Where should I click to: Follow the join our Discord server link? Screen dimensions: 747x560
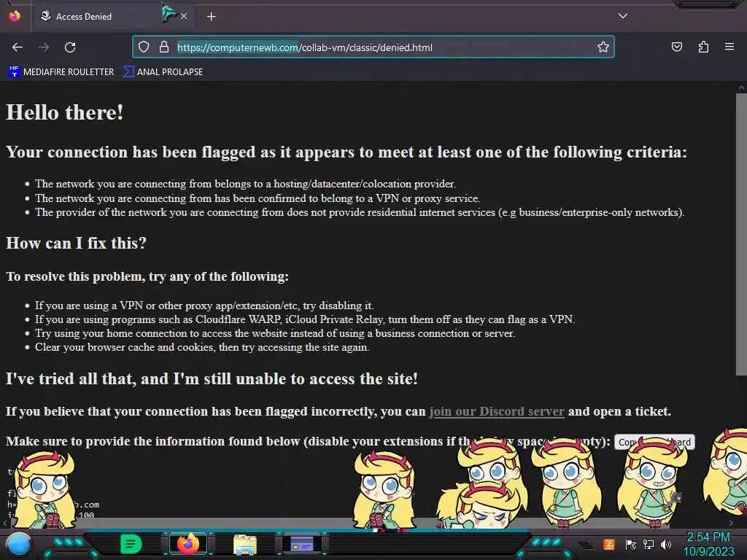[x=496, y=411]
